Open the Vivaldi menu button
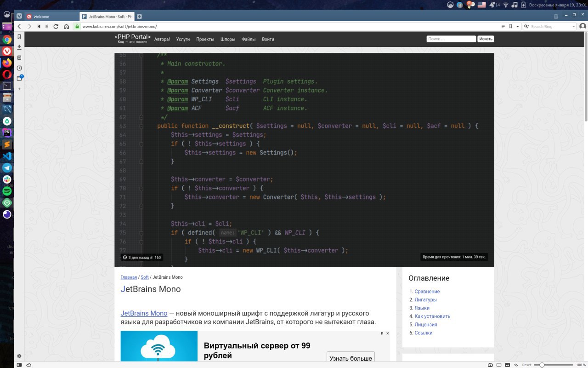 tap(19, 16)
